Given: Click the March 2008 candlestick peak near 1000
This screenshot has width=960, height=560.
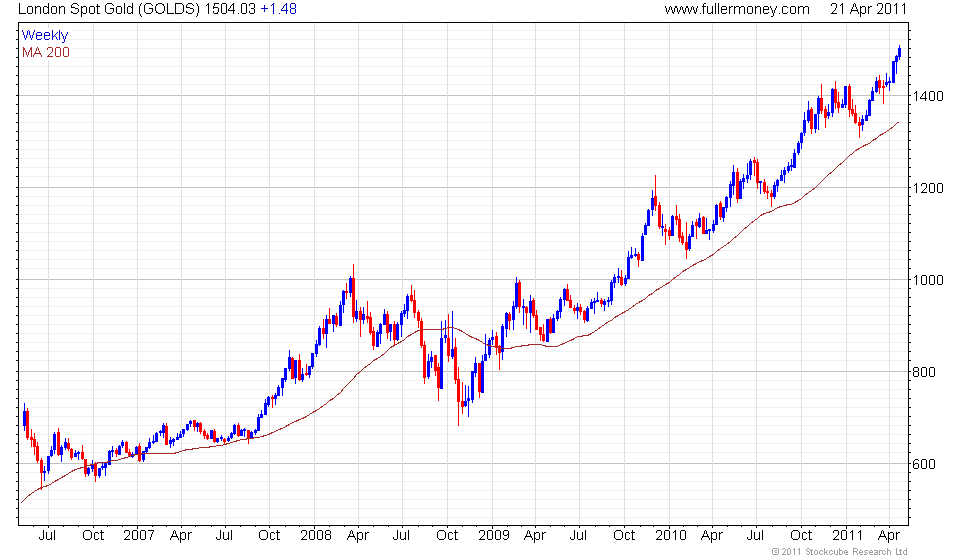Looking at the screenshot, I should tap(353, 292).
